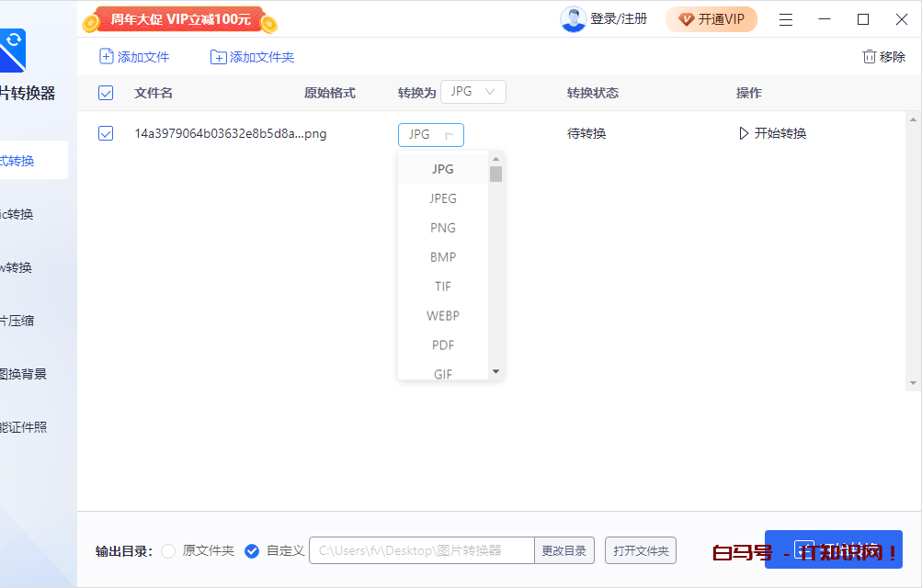Choose WEBP from the format list
The width and height of the screenshot is (922, 588).
(443, 316)
